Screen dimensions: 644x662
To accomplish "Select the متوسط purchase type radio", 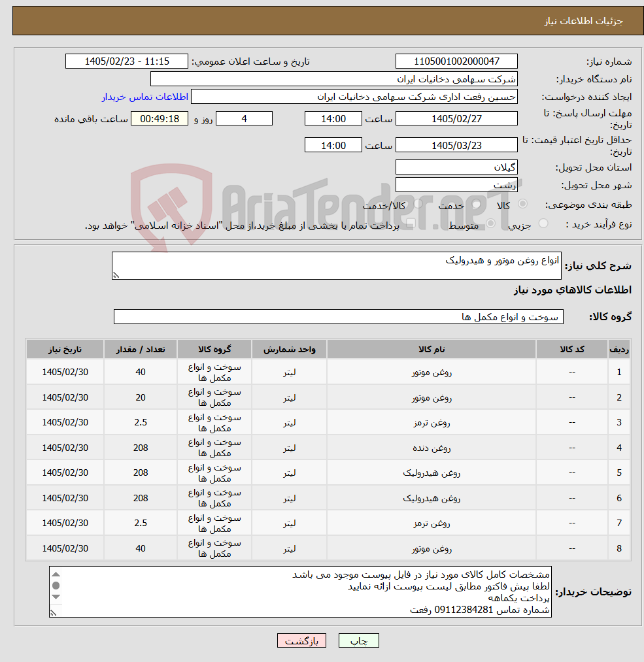I will pyautogui.click(x=491, y=223).
